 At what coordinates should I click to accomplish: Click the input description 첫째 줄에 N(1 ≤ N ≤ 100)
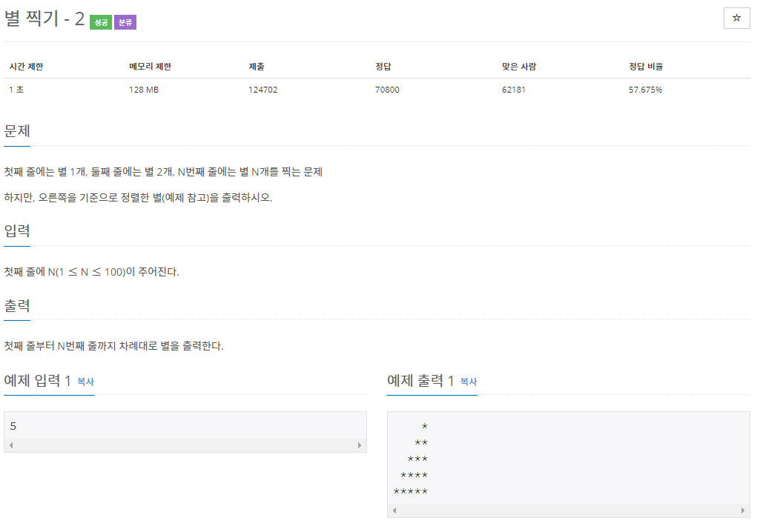point(92,272)
